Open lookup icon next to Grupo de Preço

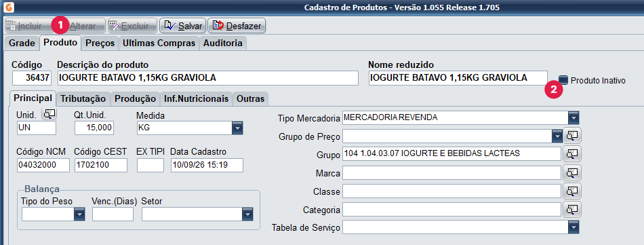coord(572,135)
